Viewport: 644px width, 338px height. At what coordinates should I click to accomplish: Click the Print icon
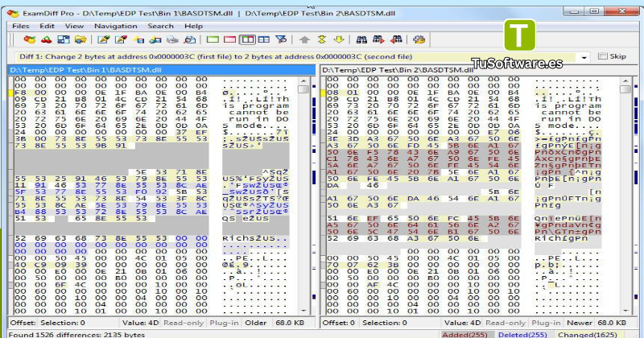[x=172, y=40]
